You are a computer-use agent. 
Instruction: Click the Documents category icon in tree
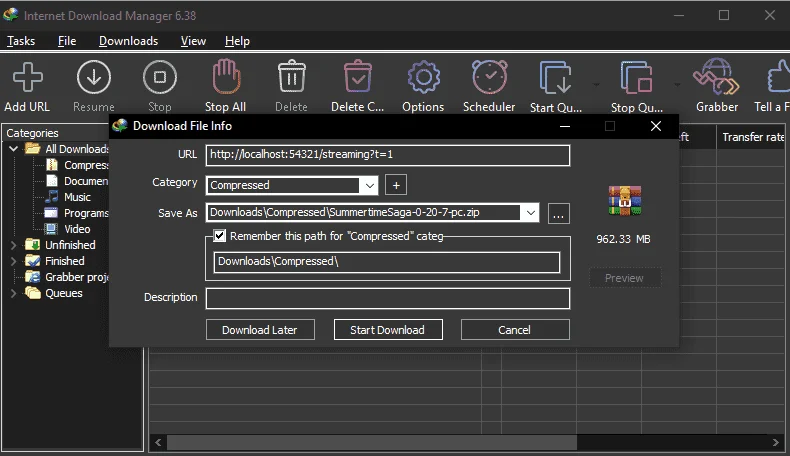click(52, 181)
